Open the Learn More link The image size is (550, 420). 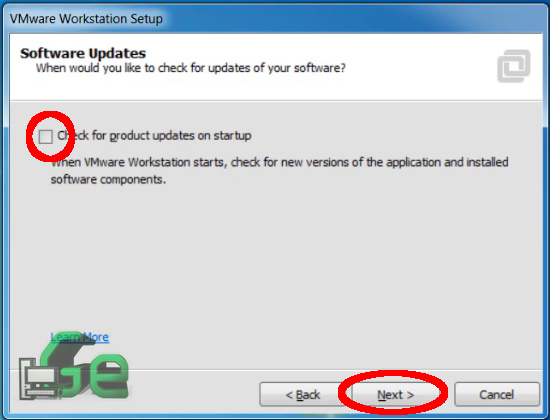(80, 337)
